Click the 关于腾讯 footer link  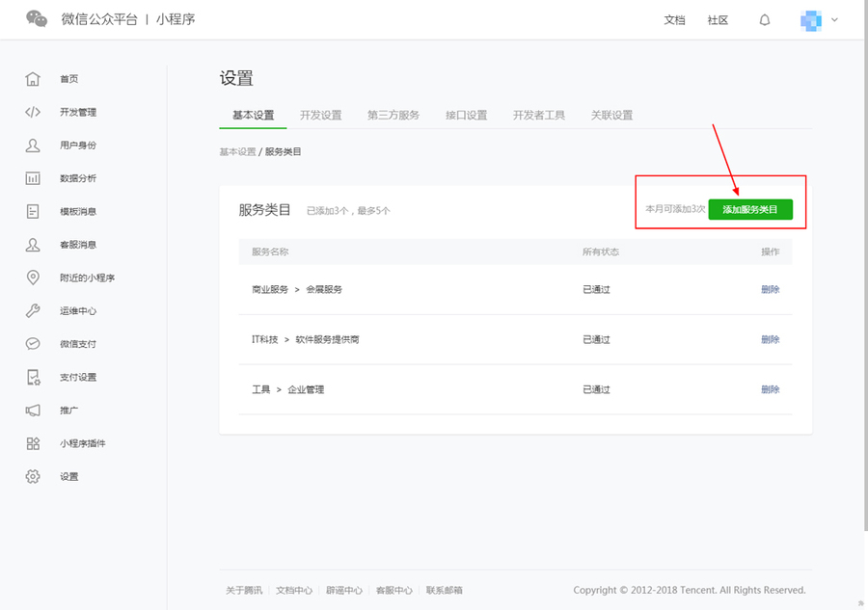pos(244,591)
